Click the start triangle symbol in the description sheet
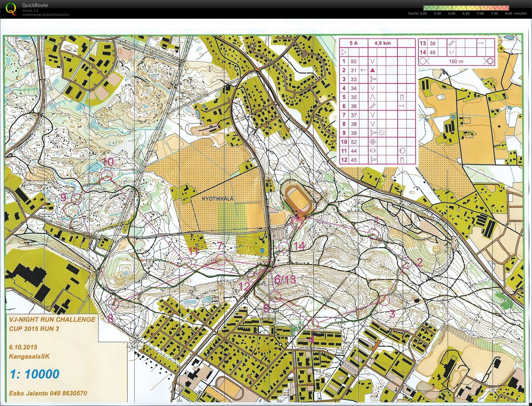This screenshot has height=406, width=532. coord(344,52)
